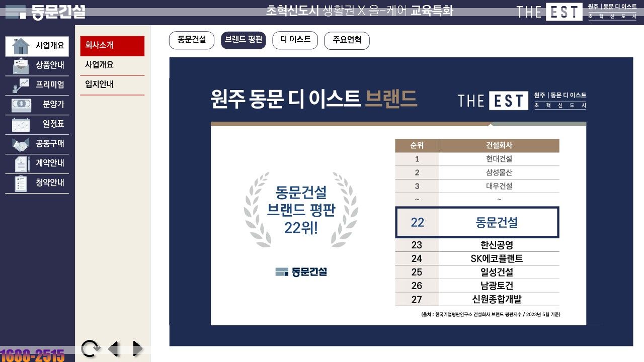
Task: Click the 남광토건 table cell
Action: 499,286
